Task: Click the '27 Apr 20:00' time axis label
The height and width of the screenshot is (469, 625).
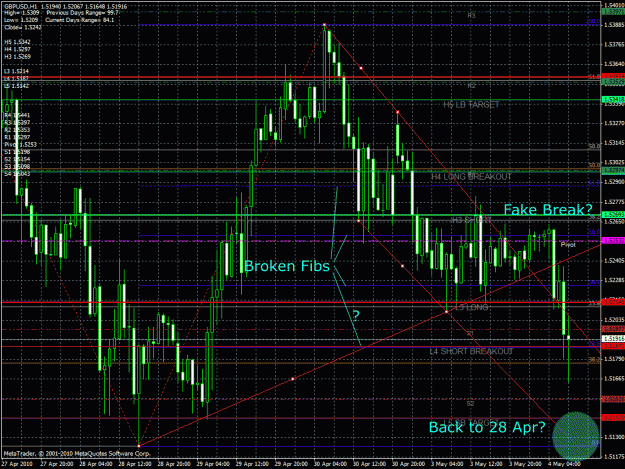Action: (x=57, y=464)
